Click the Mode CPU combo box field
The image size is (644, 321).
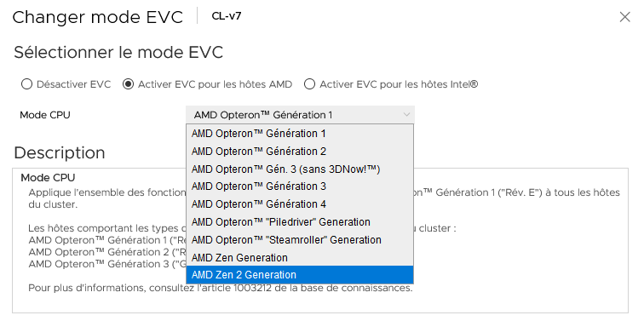click(x=300, y=115)
